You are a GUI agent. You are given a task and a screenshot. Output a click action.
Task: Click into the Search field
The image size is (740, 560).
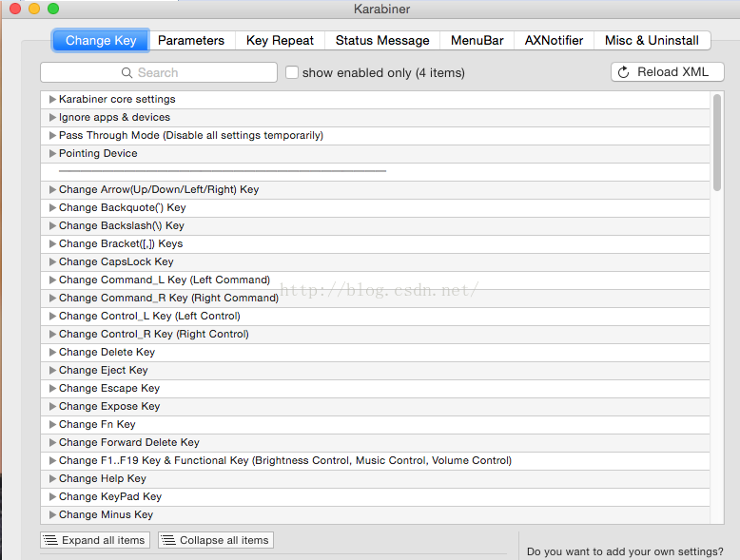(159, 72)
